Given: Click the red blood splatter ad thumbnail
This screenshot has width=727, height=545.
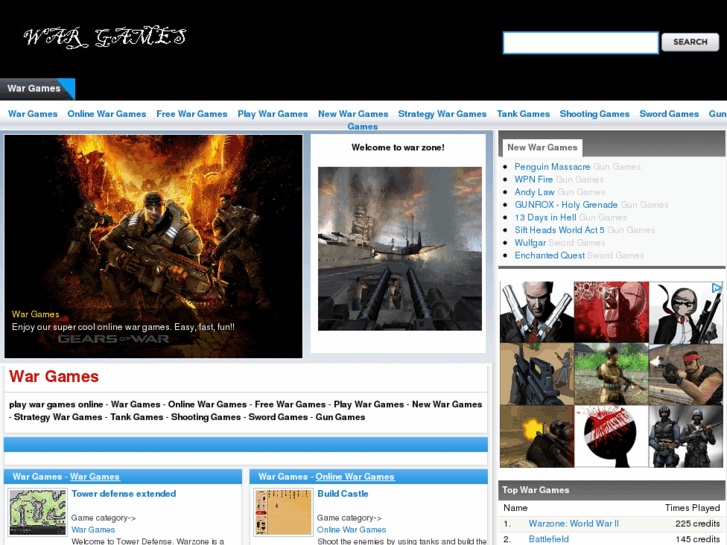Looking at the screenshot, I should coord(611,312).
